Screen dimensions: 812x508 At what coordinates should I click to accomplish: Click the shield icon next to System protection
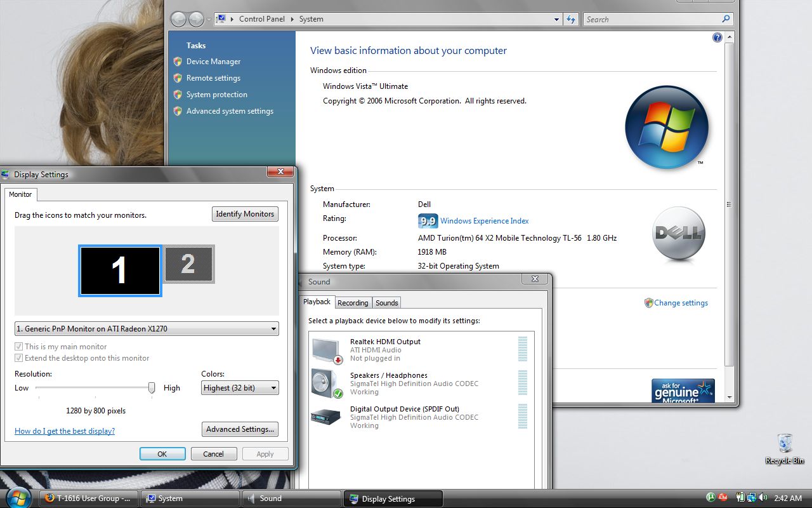click(178, 95)
